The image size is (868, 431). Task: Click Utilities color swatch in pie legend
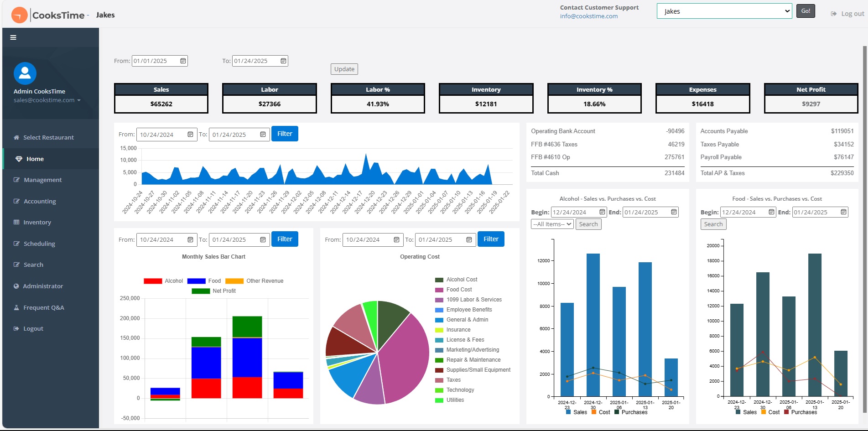[x=439, y=400]
